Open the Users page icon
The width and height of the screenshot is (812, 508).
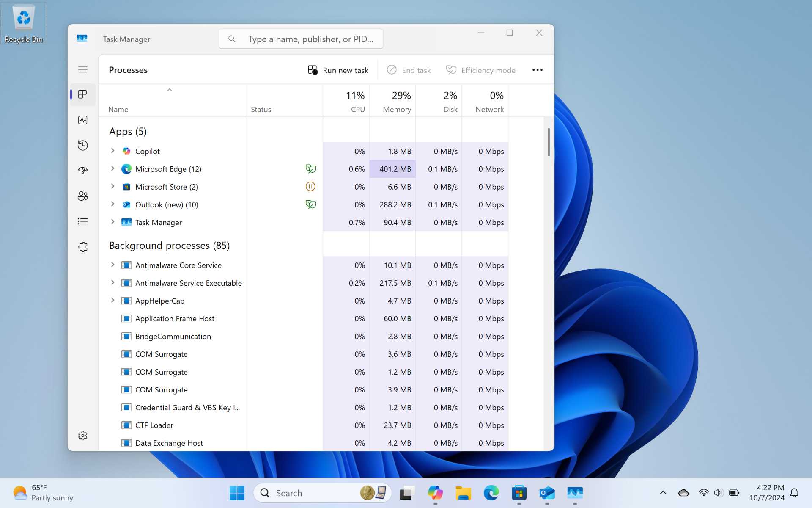[83, 196]
